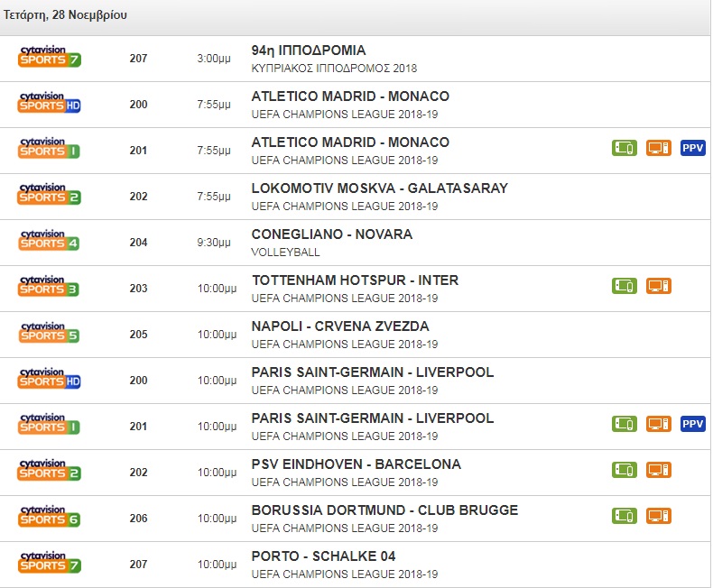The height and width of the screenshot is (588, 713).
Task: Click mobile icon on Atletico Madrid channel 201 row
Action: coord(625,149)
